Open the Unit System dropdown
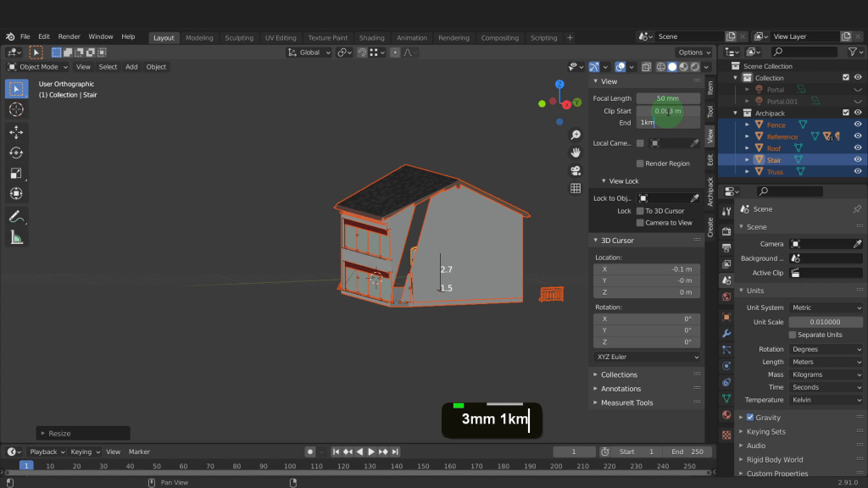The image size is (868, 488). (826, 308)
